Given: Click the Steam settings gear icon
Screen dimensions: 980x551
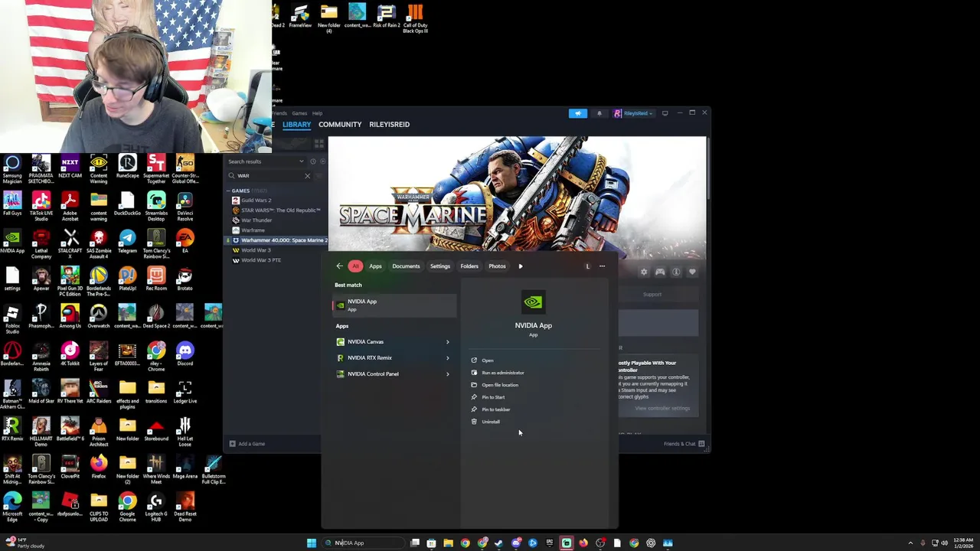Looking at the screenshot, I should 644,272.
